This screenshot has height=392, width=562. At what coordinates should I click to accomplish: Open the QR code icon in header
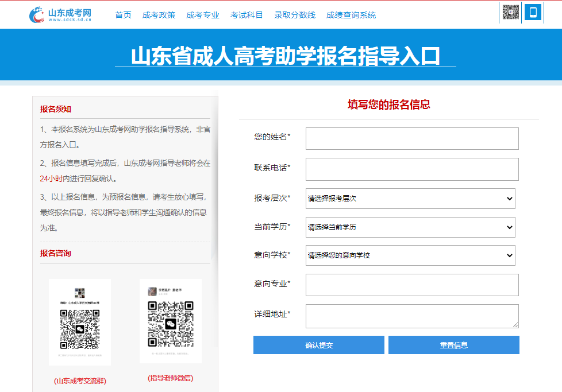[510, 13]
